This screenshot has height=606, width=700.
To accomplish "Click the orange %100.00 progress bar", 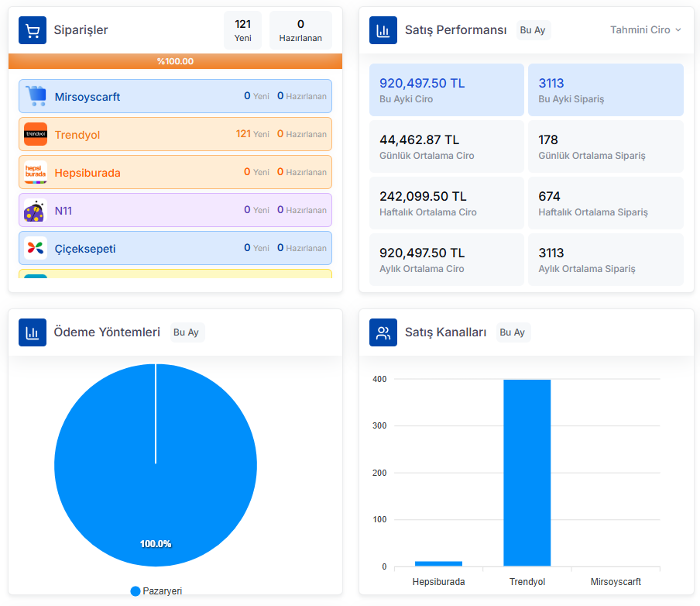I will click(x=175, y=61).
